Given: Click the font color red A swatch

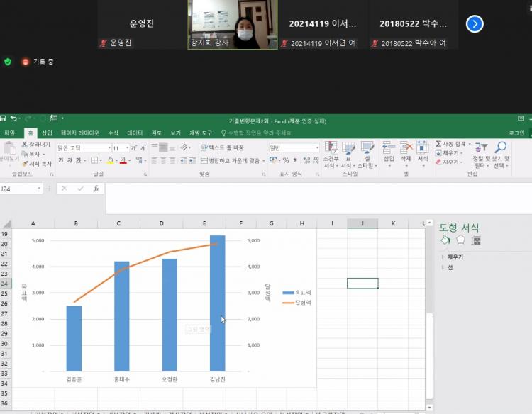Looking at the screenshot, I should (123, 160).
